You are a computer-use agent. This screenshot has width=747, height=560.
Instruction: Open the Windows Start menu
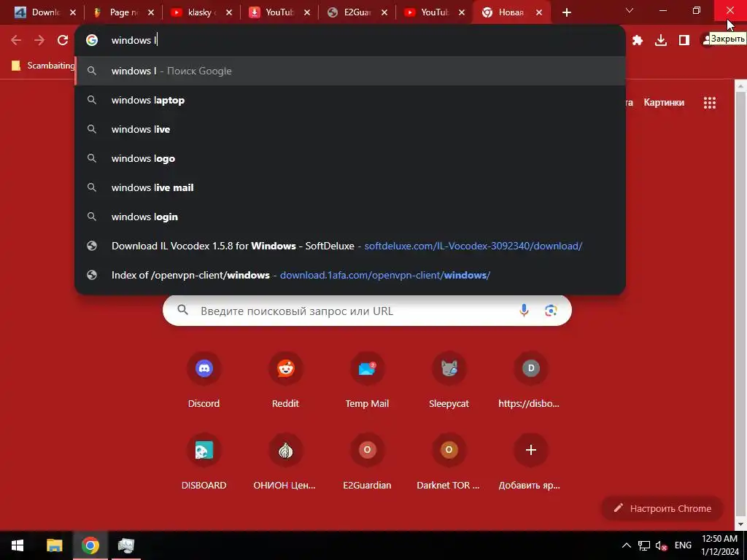[18, 545]
